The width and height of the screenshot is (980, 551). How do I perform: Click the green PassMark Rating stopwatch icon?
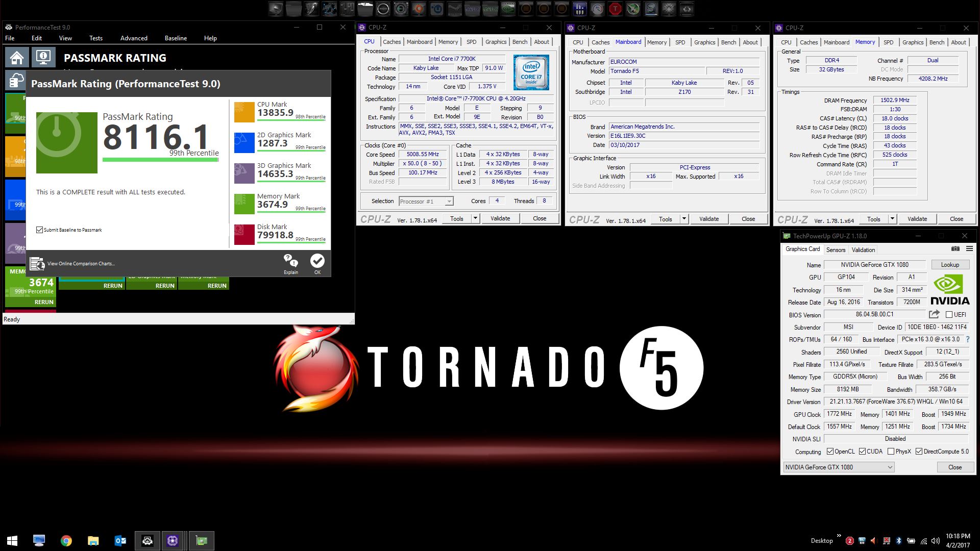click(66, 142)
